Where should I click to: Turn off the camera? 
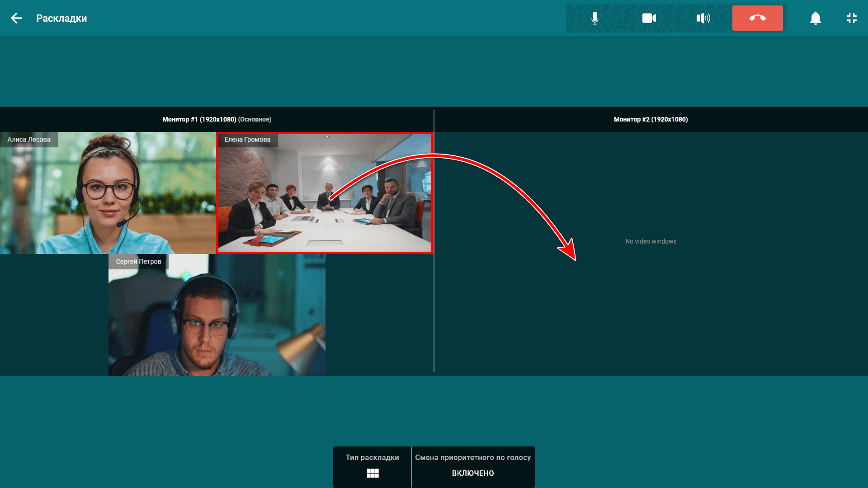tap(649, 18)
